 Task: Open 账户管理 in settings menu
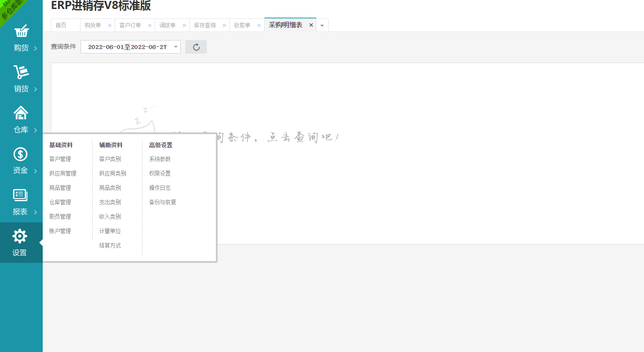(60, 231)
